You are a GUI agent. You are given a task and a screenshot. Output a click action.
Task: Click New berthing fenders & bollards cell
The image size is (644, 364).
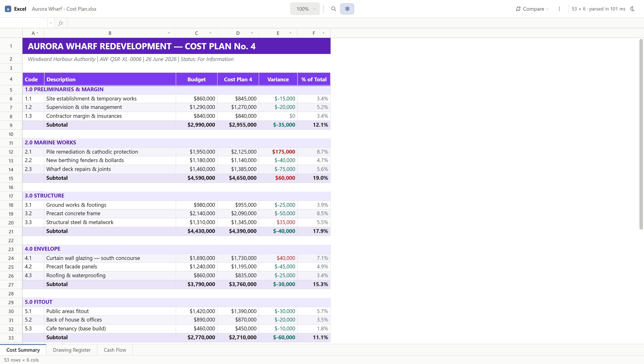click(x=110, y=160)
